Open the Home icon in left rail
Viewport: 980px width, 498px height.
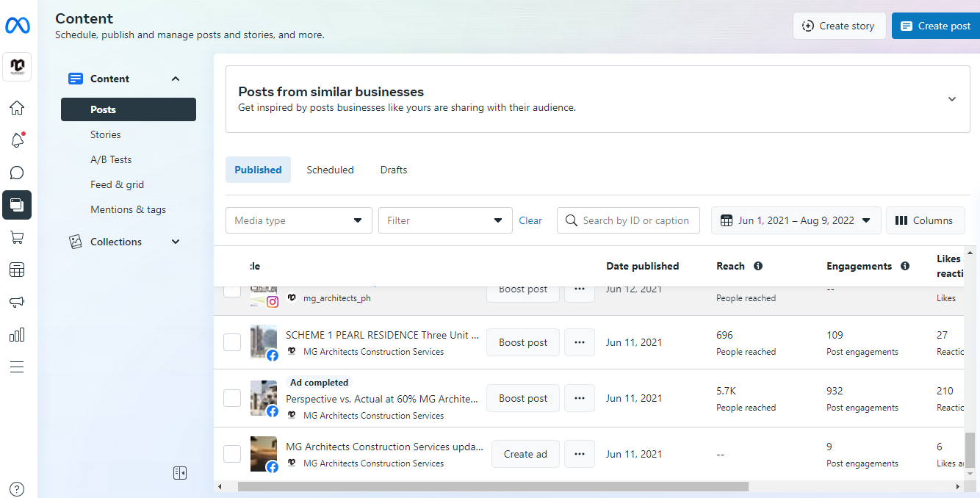pos(16,108)
